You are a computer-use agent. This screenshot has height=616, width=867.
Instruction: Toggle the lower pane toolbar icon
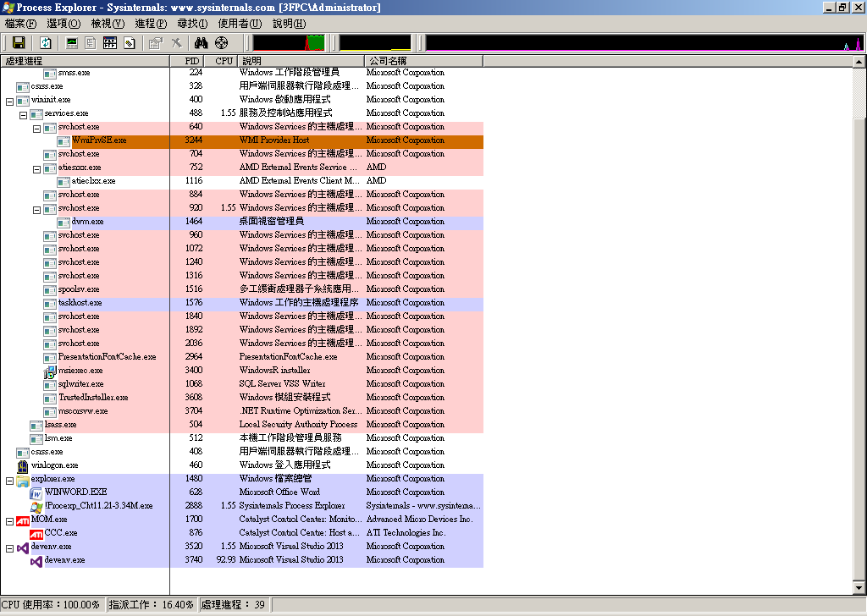pos(110,43)
